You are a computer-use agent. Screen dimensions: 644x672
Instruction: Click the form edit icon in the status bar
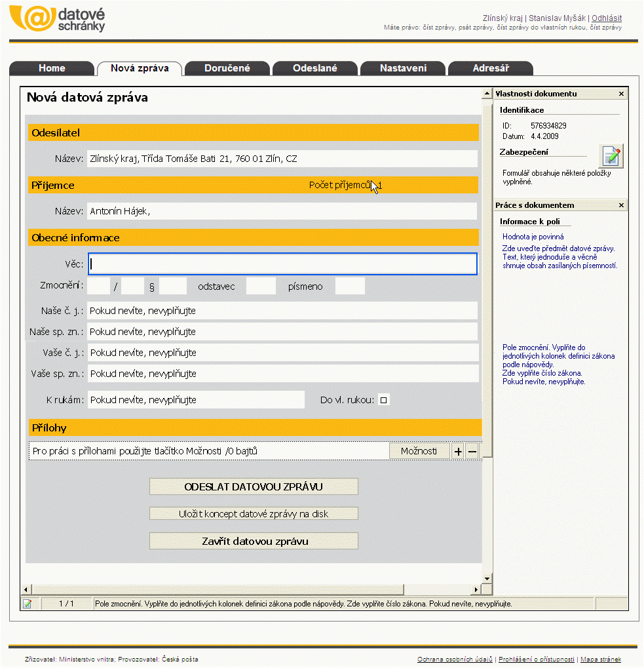(x=28, y=604)
